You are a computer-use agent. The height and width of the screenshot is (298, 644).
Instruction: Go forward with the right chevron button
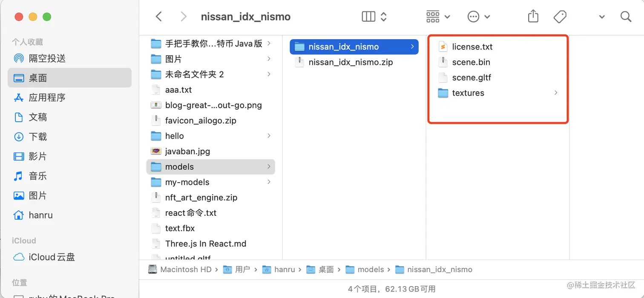point(184,17)
